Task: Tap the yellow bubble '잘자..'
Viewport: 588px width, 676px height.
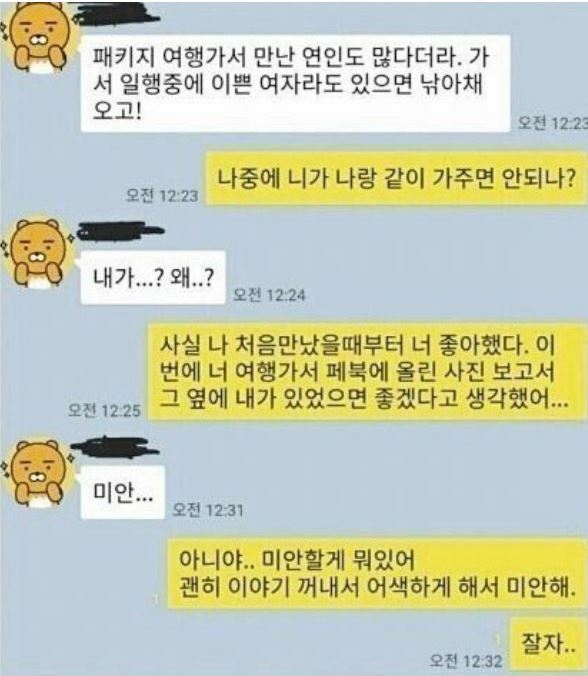Action: tap(548, 643)
